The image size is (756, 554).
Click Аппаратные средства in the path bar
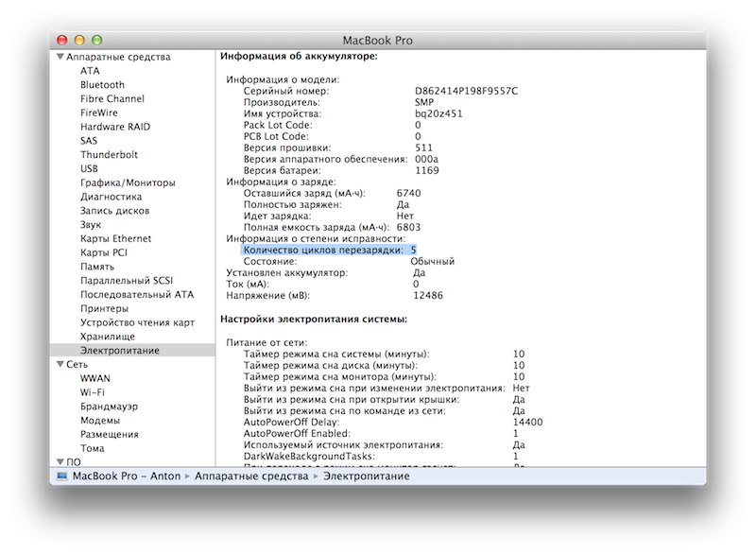point(248,476)
